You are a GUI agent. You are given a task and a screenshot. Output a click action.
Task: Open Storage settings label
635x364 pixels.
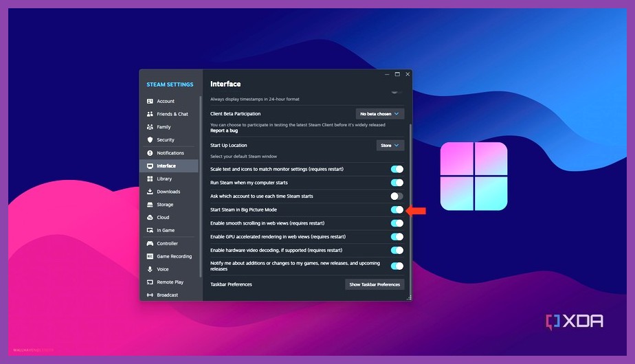[x=165, y=205]
